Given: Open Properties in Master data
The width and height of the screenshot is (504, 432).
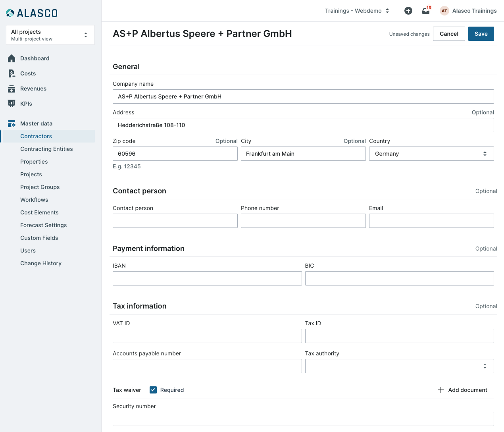Looking at the screenshot, I should click(34, 162).
